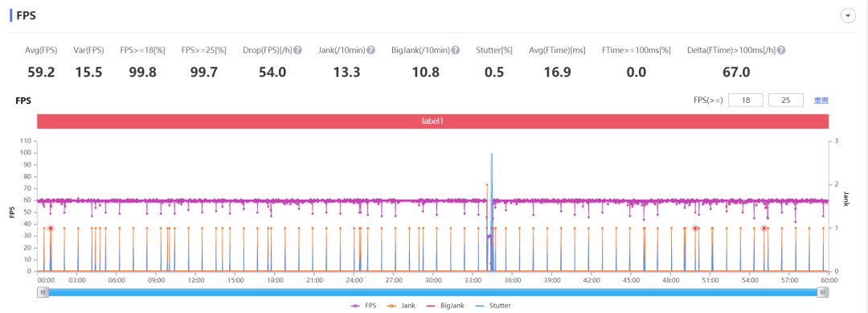Viewport: 868px width, 313px height.
Task: Click the highlighted Jank marker near 55:00
Action: tap(764, 229)
